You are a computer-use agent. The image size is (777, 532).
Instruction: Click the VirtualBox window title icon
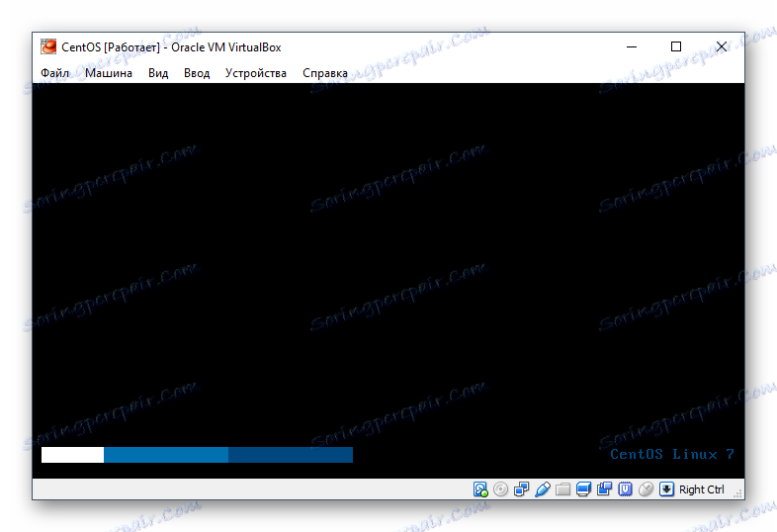click(48, 46)
